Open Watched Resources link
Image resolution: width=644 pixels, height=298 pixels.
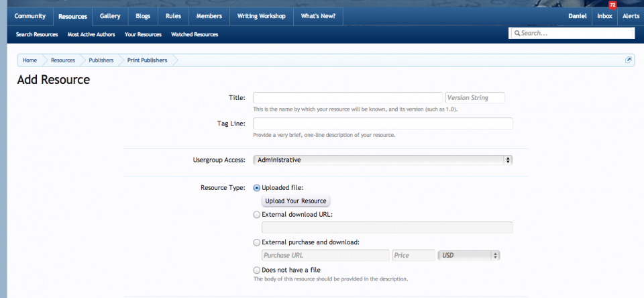pos(195,34)
